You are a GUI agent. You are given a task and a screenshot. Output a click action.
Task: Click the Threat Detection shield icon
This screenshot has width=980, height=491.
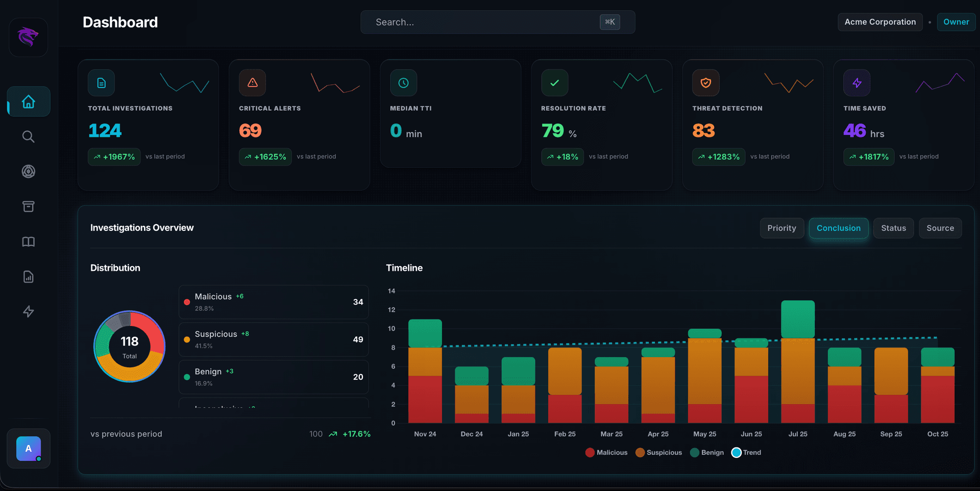coord(705,82)
